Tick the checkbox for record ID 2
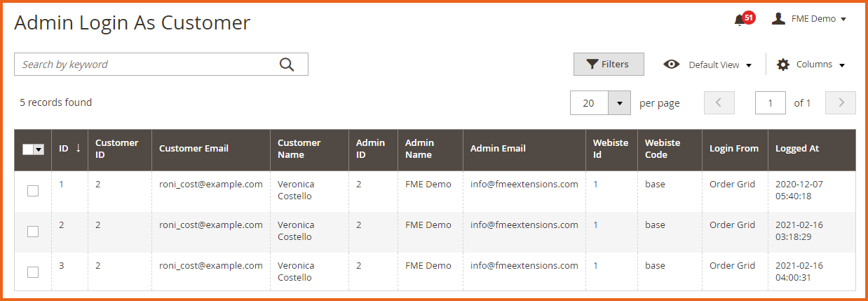 point(33,232)
